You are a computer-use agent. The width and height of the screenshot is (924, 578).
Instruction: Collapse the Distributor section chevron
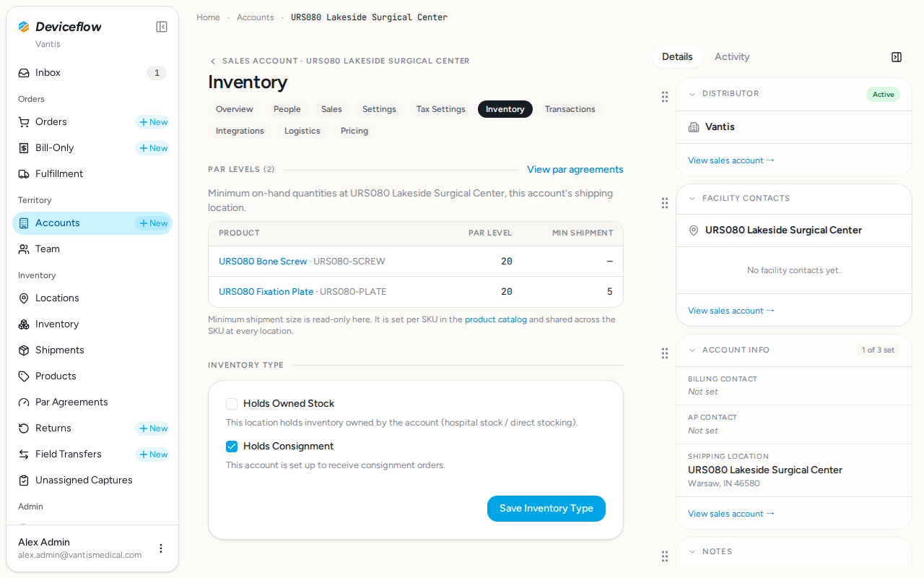tap(692, 94)
